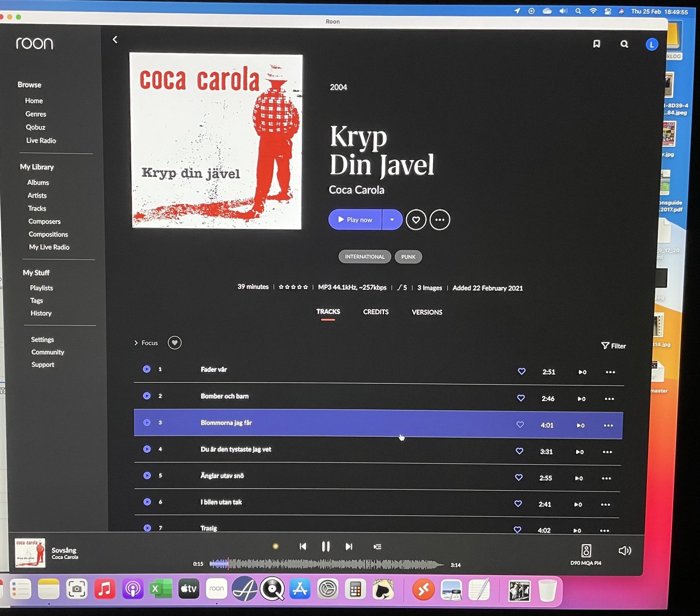This screenshot has width=700, height=616.
Task: Open Podcasts from the Dock
Action: pyautogui.click(x=132, y=589)
